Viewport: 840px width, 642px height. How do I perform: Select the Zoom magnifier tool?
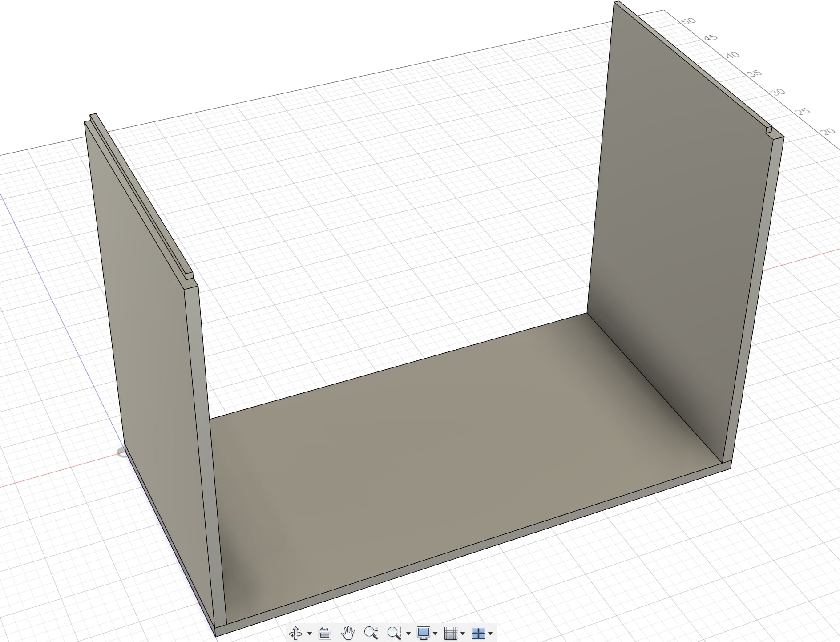pyautogui.click(x=371, y=632)
